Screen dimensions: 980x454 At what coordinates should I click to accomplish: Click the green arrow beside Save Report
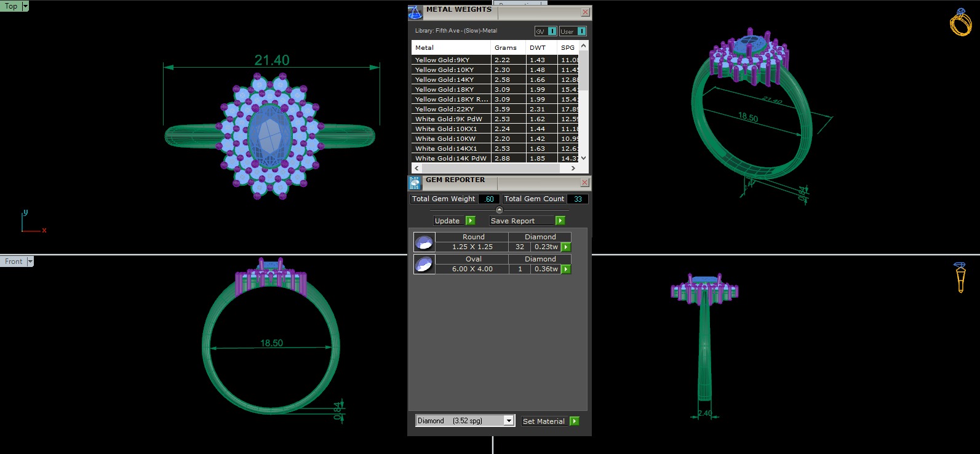pos(560,221)
